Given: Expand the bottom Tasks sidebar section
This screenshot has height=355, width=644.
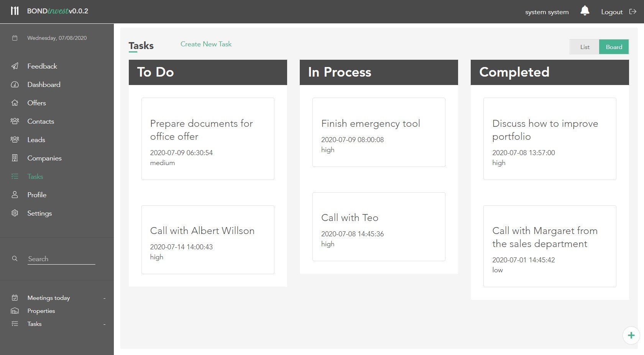Looking at the screenshot, I should click(104, 324).
